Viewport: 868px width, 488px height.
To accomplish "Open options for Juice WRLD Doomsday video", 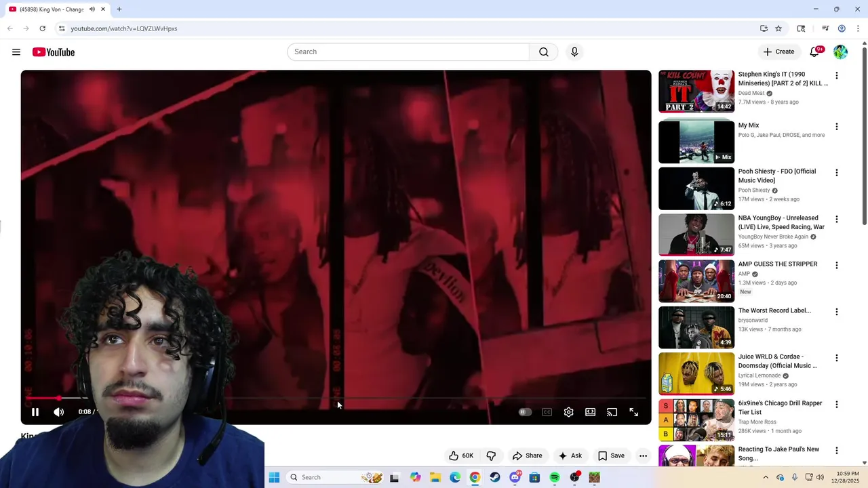I will coord(836,358).
